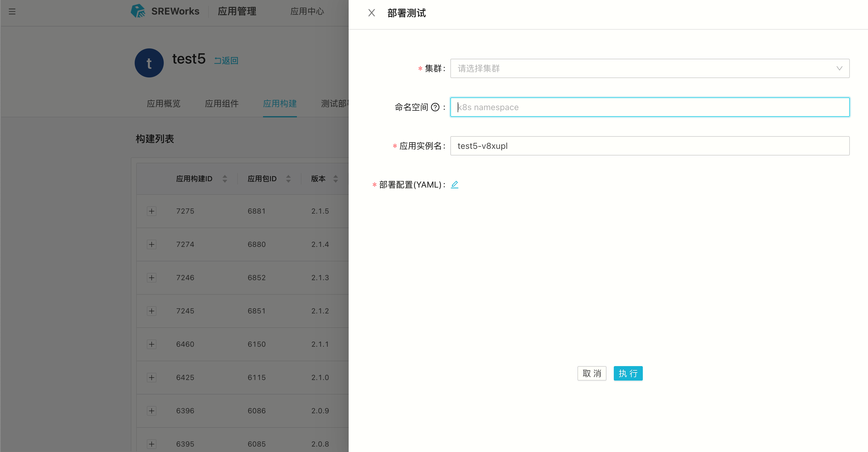Viewport: 868px width, 452px height.
Task: Close the 部署测试 drawer with X icon
Action: (x=371, y=13)
